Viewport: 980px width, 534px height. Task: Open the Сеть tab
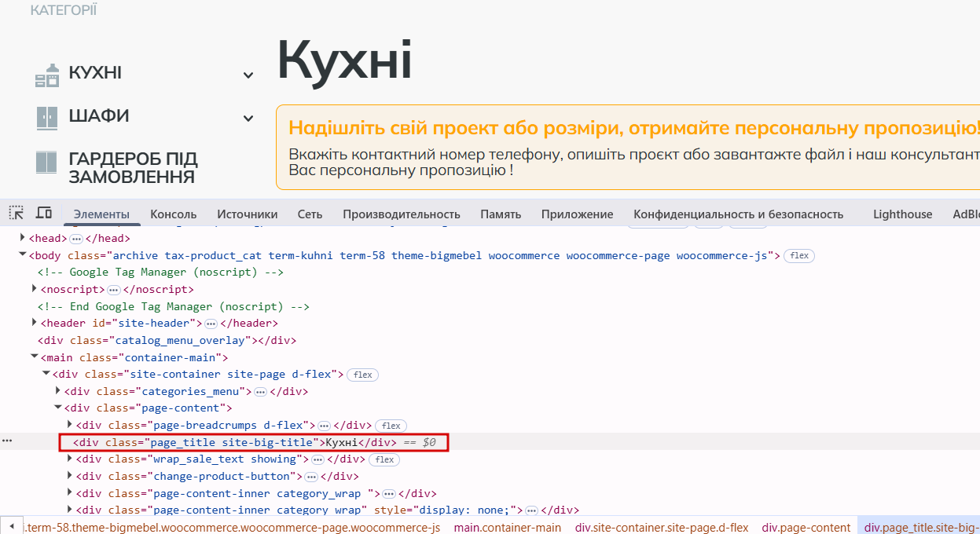click(310, 214)
